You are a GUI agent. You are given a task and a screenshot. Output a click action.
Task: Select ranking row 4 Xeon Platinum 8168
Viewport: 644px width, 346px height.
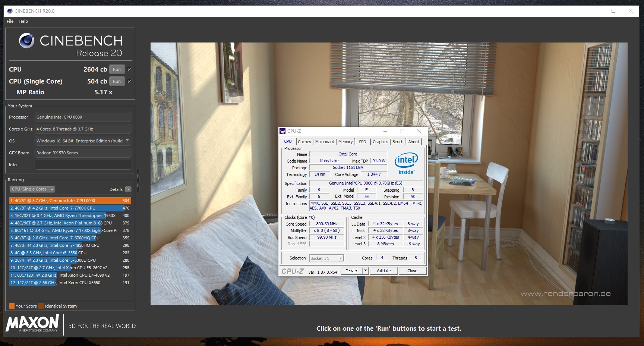point(70,223)
